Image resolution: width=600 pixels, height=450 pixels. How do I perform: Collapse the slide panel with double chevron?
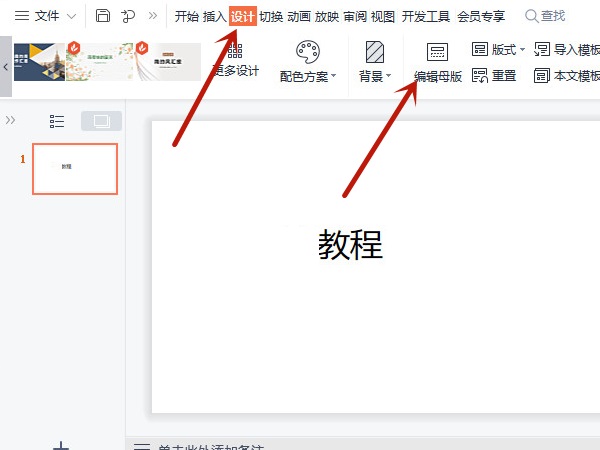[11, 120]
